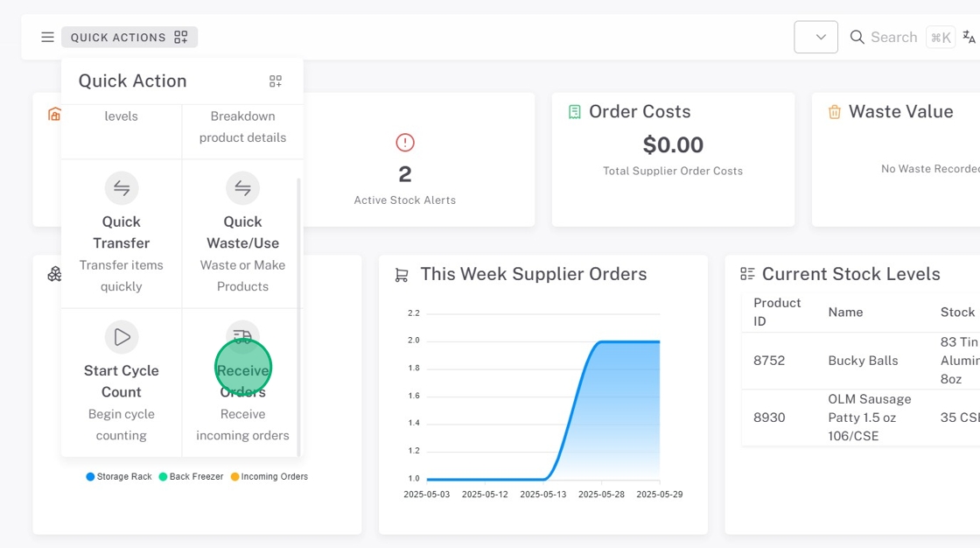Toggle Incoming Orders legend item
The height and width of the screenshot is (548, 980).
[269, 477]
